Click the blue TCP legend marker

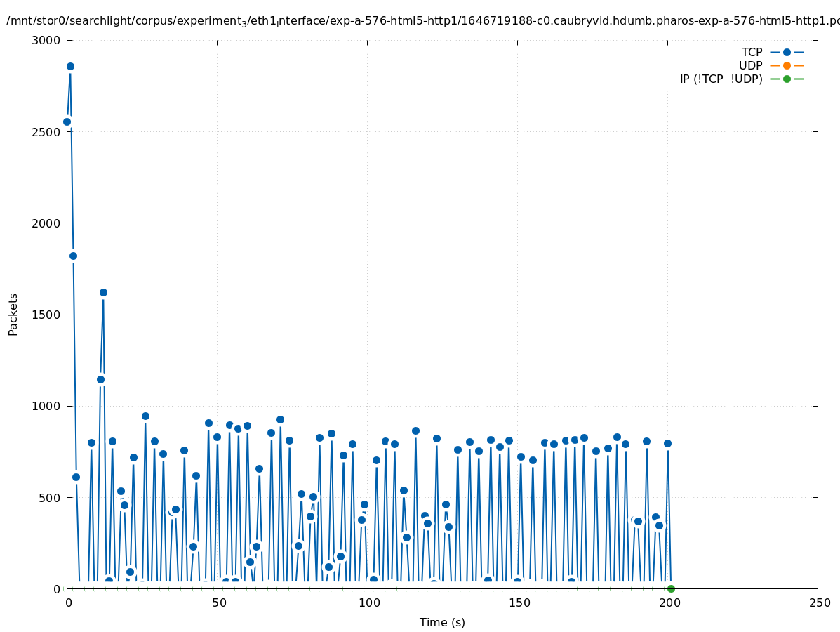pyautogui.click(x=787, y=52)
